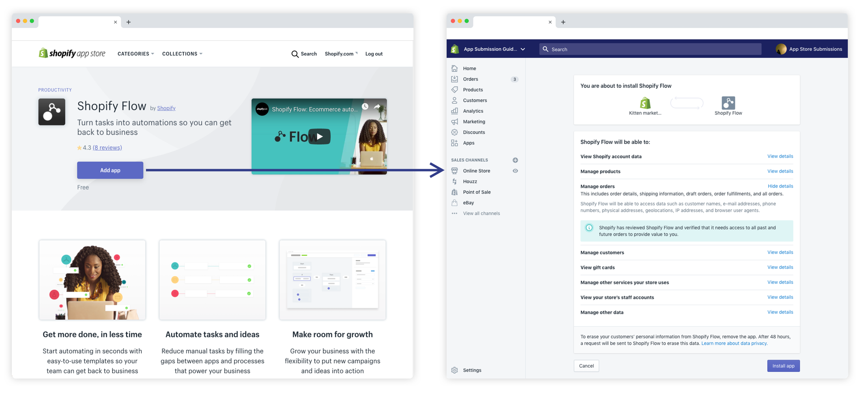Click the Shopify Flow app icon in listing
This screenshot has width=868, height=401.
point(52,112)
